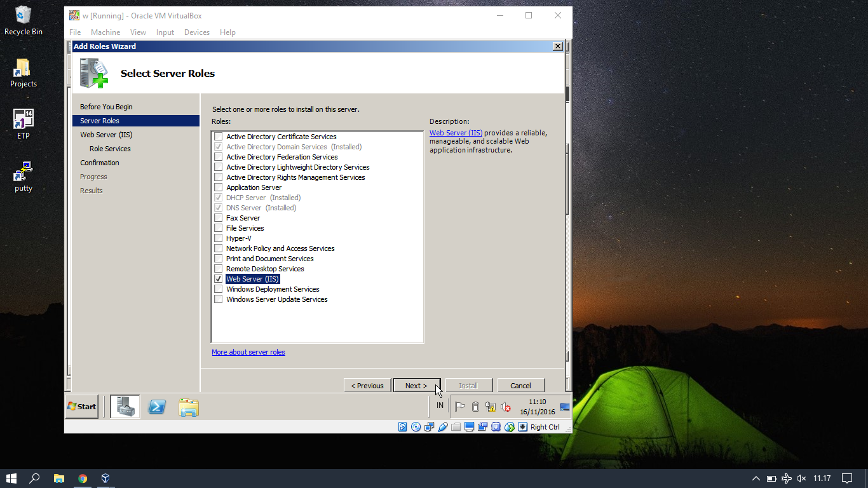Click the Next button

pyautogui.click(x=417, y=386)
